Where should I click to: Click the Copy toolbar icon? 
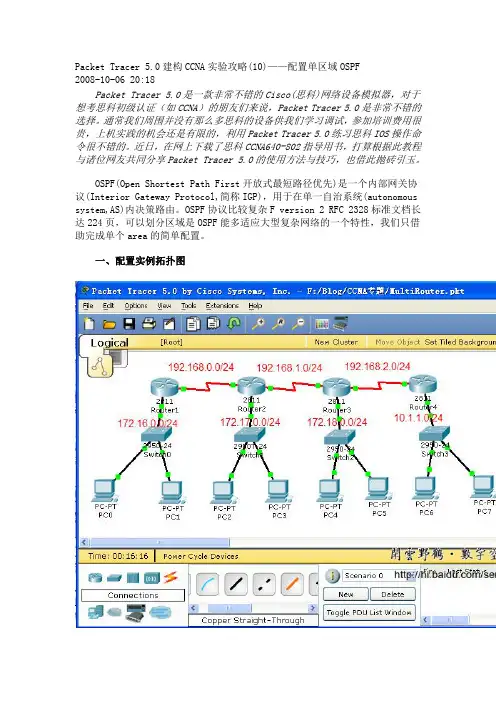(193, 323)
